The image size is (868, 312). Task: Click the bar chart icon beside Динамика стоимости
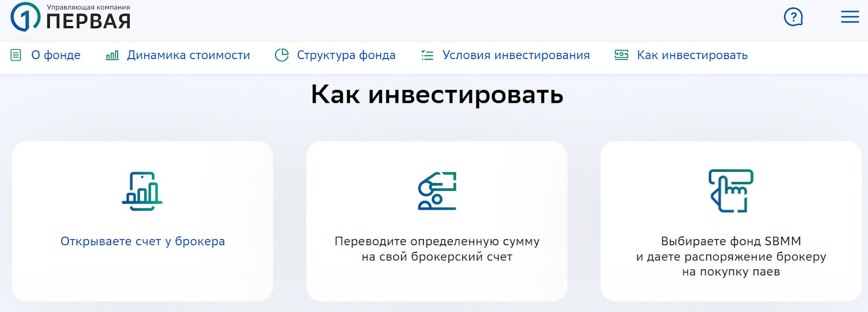112,55
